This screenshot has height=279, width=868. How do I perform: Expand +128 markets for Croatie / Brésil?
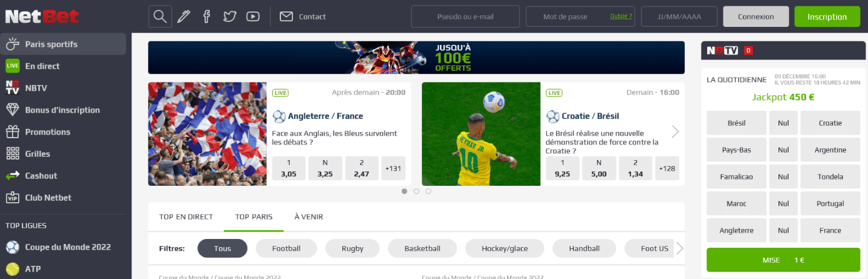tap(667, 168)
